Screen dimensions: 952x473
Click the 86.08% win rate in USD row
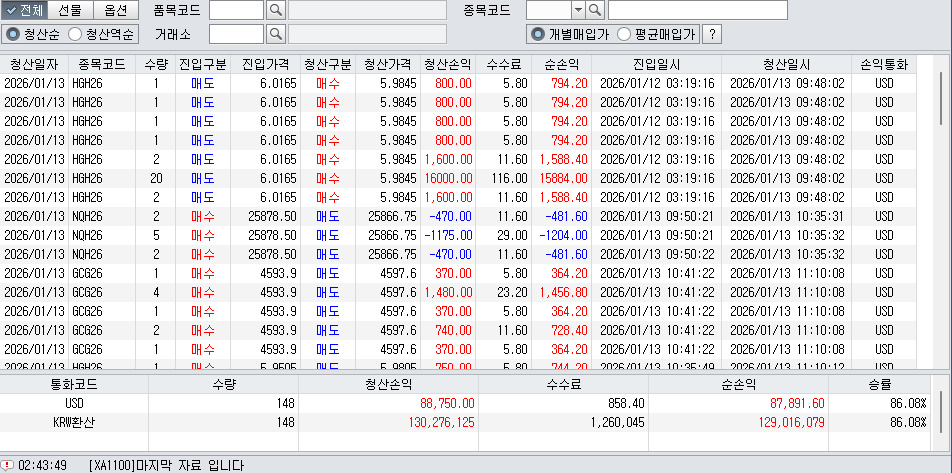(908, 404)
